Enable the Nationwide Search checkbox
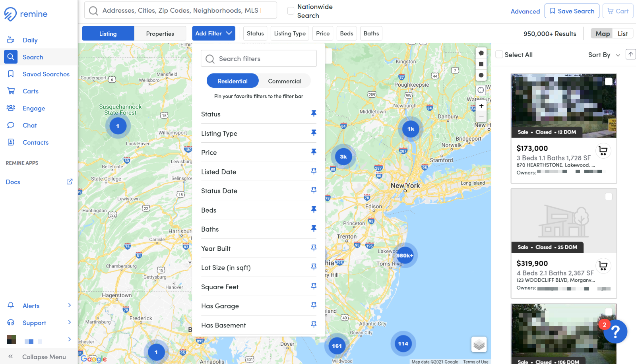The image size is (636, 364). (291, 11)
